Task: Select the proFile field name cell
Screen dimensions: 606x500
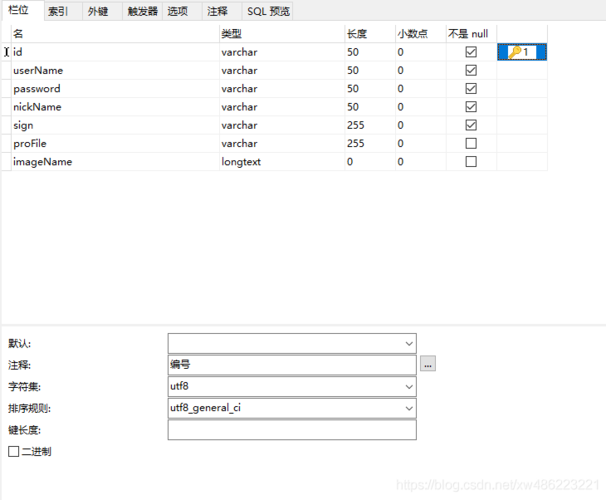Action: [115, 143]
